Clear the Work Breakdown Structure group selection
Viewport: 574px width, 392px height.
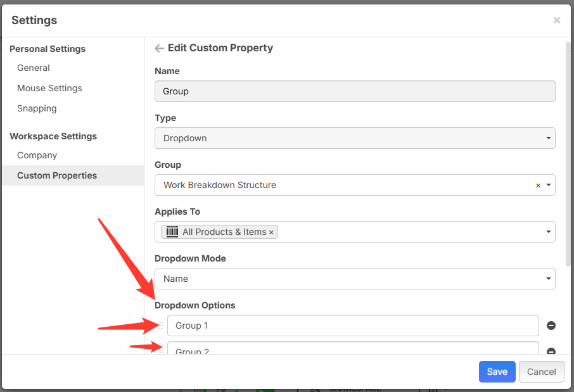(x=538, y=186)
